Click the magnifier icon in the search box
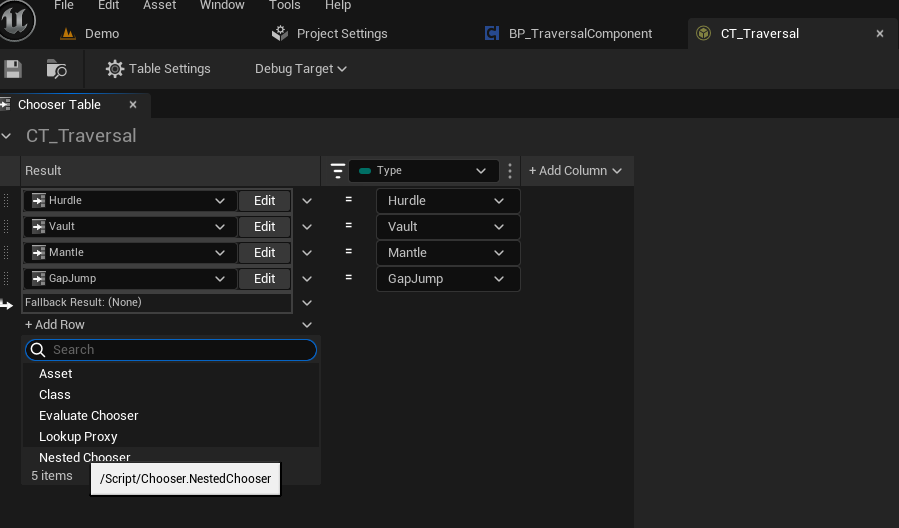Image resolution: width=899 pixels, height=528 pixels. coord(38,350)
